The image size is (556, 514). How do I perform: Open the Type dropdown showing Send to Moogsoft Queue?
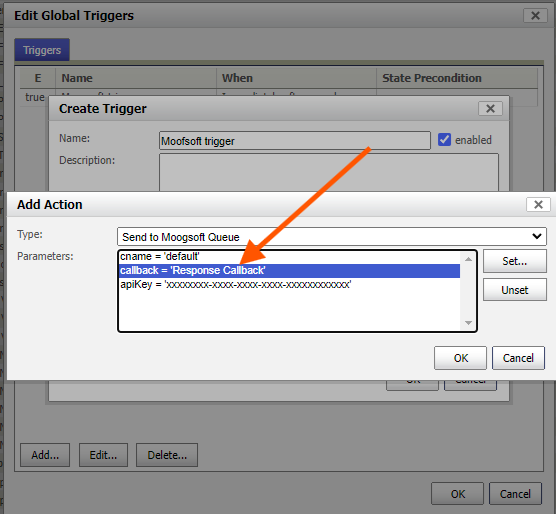pos(332,236)
